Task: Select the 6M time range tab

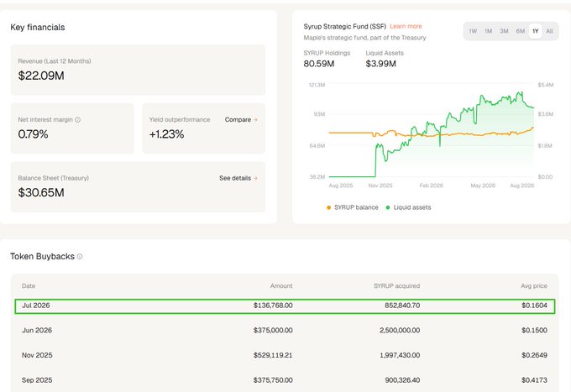Action: click(521, 31)
